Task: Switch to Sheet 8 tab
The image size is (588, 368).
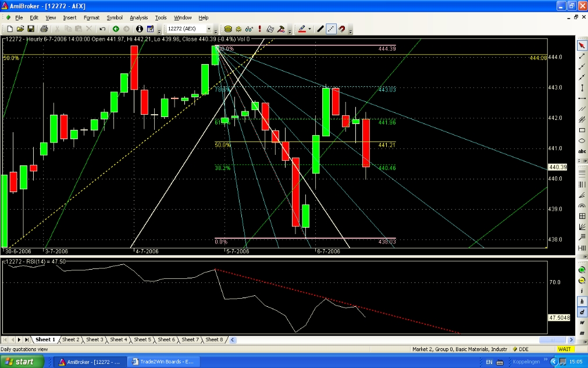Action: click(x=214, y=339)
